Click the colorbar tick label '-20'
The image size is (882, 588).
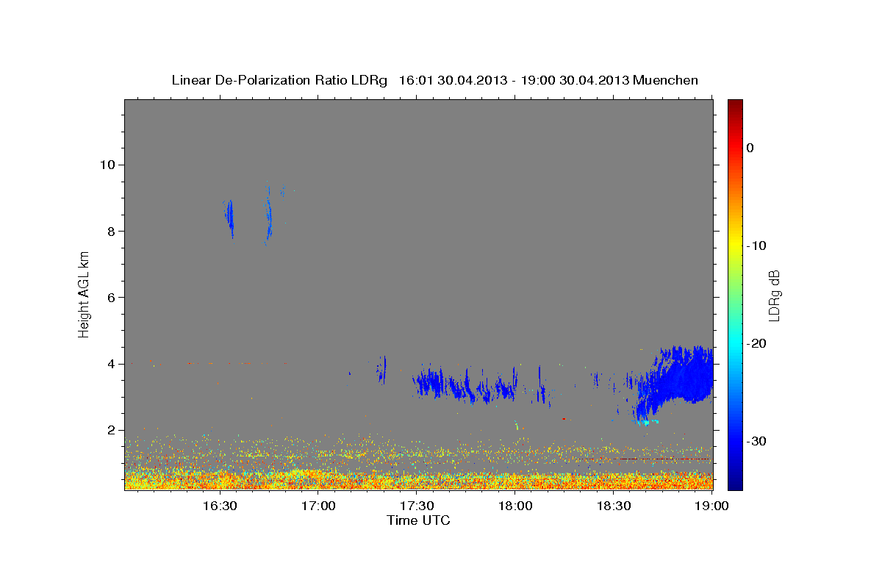[757, 343]
